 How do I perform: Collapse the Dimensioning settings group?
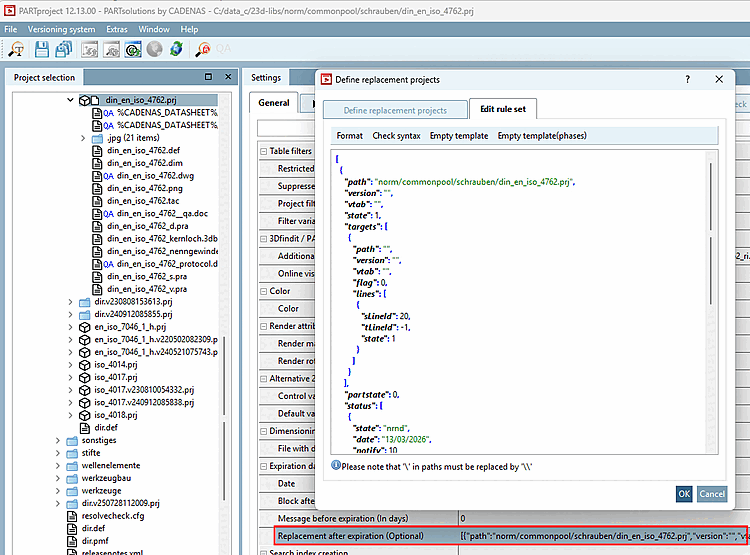pos(264,432)
